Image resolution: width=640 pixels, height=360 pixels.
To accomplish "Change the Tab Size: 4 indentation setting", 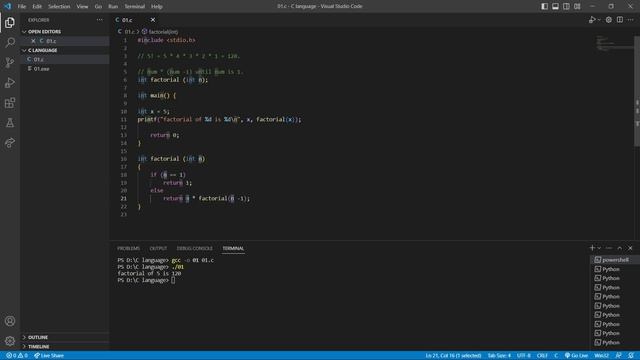I will [x=499, y=356].
